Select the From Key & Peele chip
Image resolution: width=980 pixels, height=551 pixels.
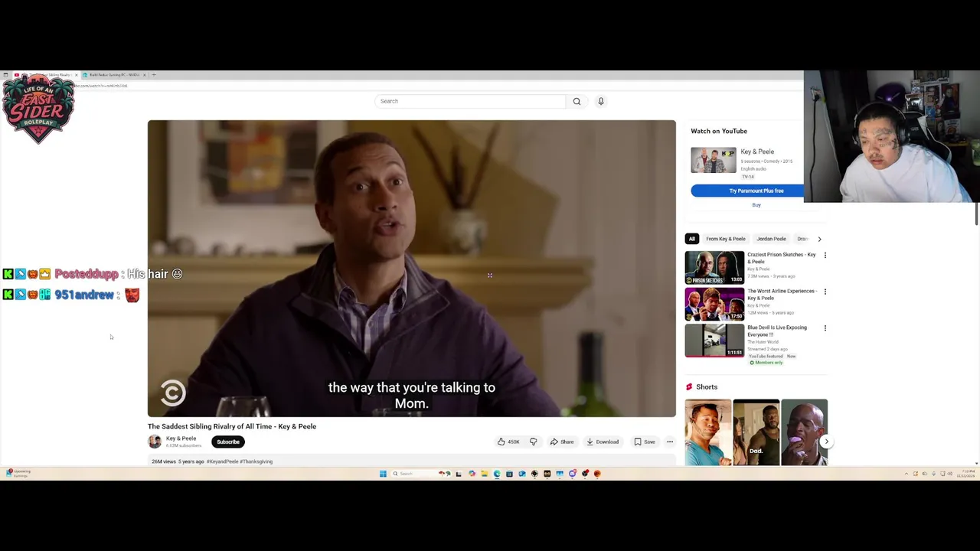click(x=726, y=239)
